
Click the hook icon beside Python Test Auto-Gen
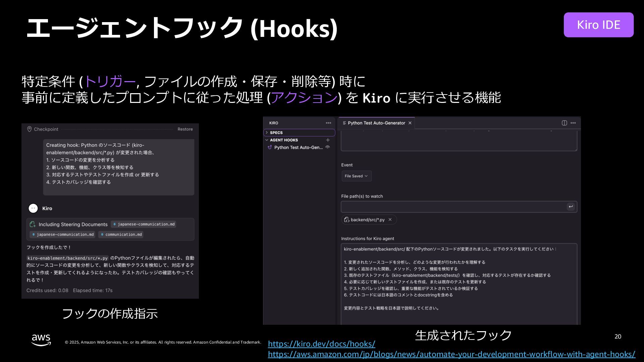pos(270,147)
